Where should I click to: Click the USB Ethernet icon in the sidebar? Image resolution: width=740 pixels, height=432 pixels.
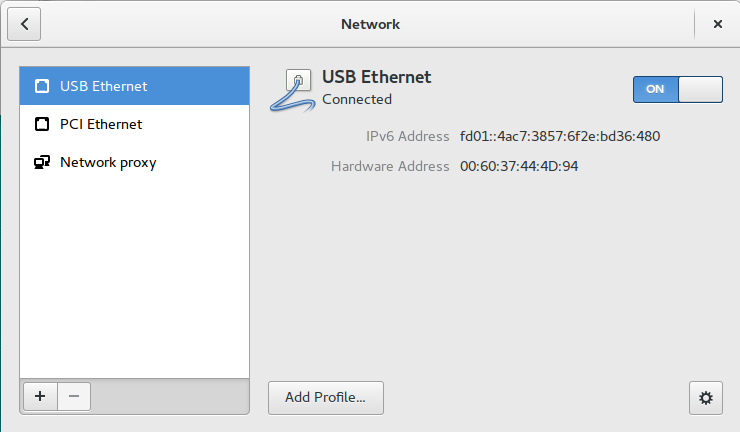(x=42, y=86)
